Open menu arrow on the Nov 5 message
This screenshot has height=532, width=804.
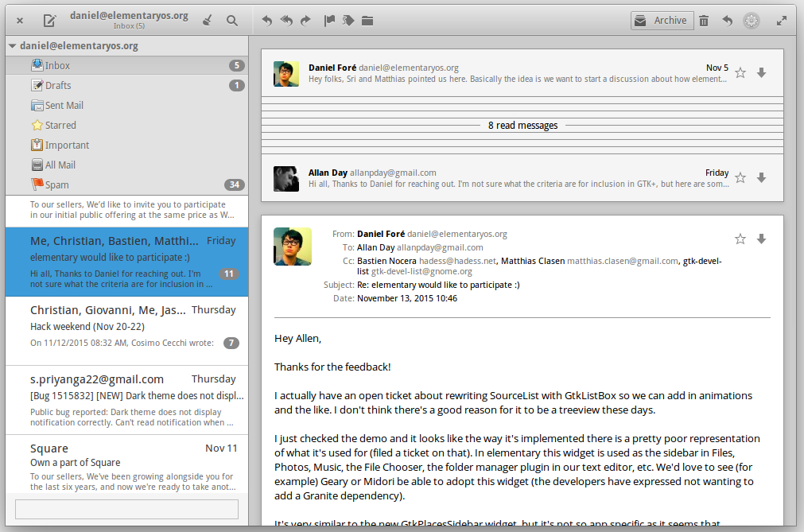(761, 73)
